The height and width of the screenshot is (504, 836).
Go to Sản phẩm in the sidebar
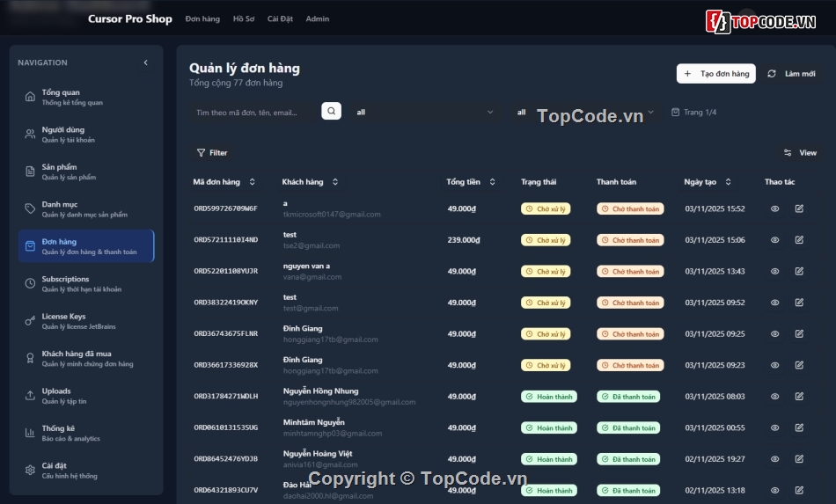tap(86, 172)
